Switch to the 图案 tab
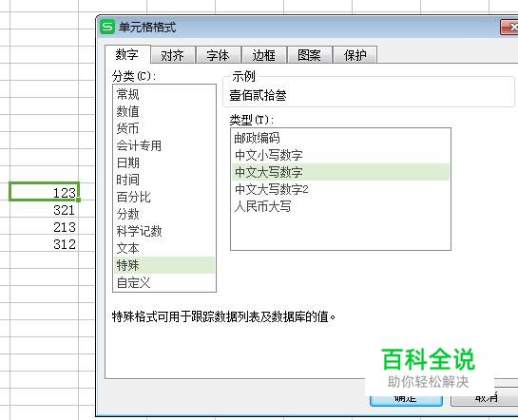The width and height of the screenshot is (518, 420). click(x=309, y=55)
